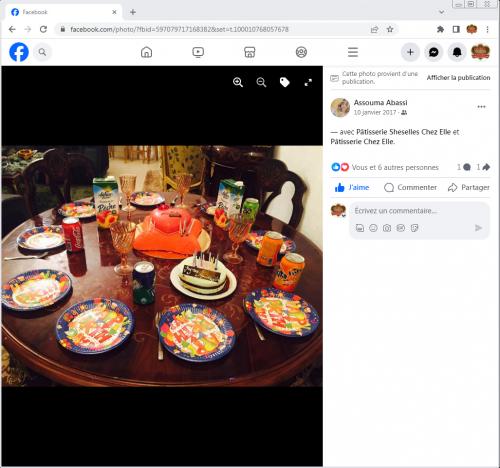The height and width of the screenshot is (468, 500).
Task: Insert an avatar sticker in comment
Action: click(x=360, y=228)
